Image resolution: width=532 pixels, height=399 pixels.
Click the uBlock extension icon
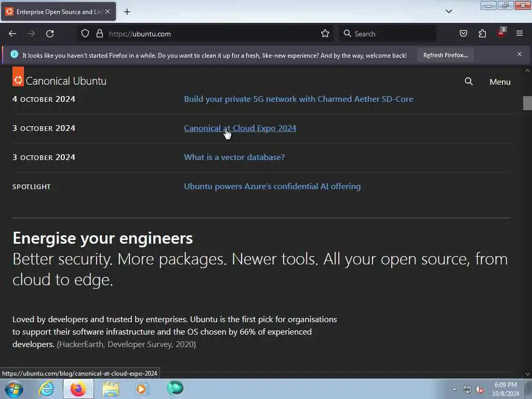[x=501, y=33]
